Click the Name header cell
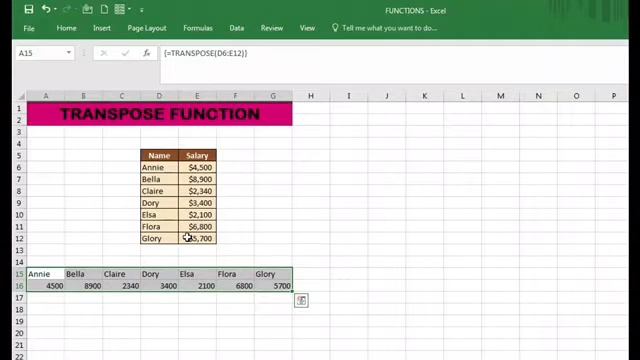The height and width of the screenshot is (360, 640). (x=159, y=156)
